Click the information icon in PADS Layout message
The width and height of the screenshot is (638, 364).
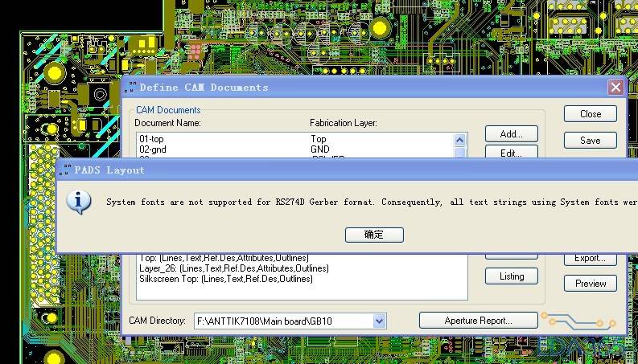click(x=78, y=202)
